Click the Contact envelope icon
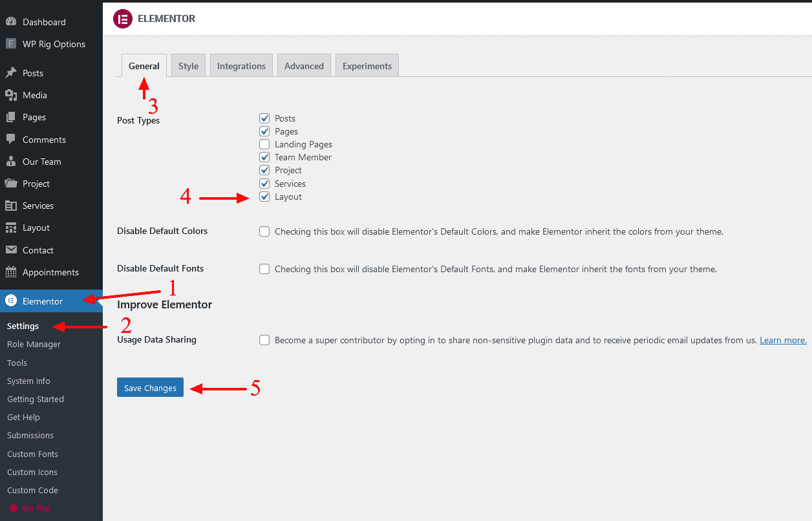The height and width of the screenshot is (521, 812). click(x=10, y=250)
